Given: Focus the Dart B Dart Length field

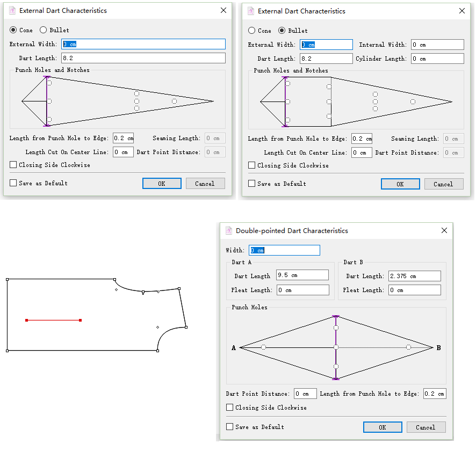Looking at the screenshot, I should [x=414, y=276].
